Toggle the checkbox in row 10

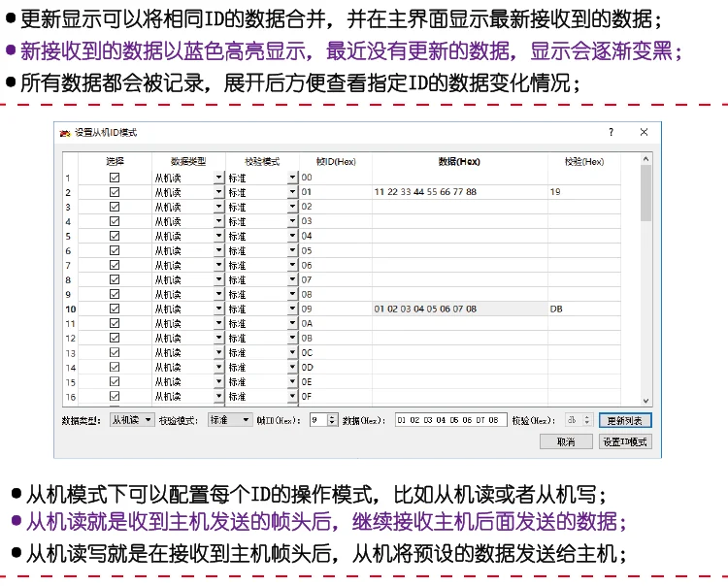[115, 309]
